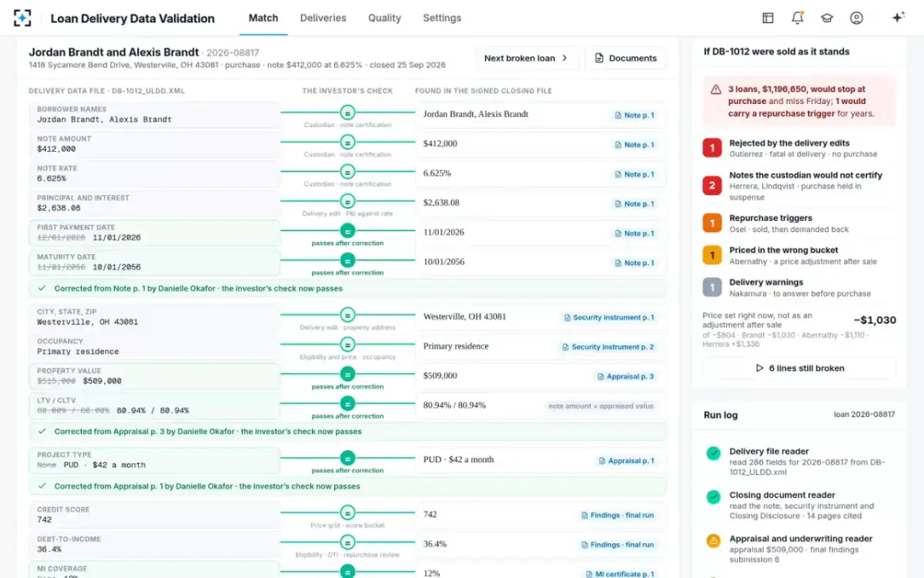
Task: Click filled equals icon for Maturity Date
Action: [x=347, y=260]
